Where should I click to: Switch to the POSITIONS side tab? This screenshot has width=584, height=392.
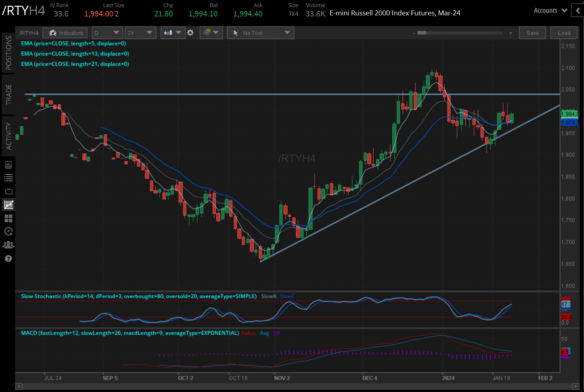coord(9,53)
